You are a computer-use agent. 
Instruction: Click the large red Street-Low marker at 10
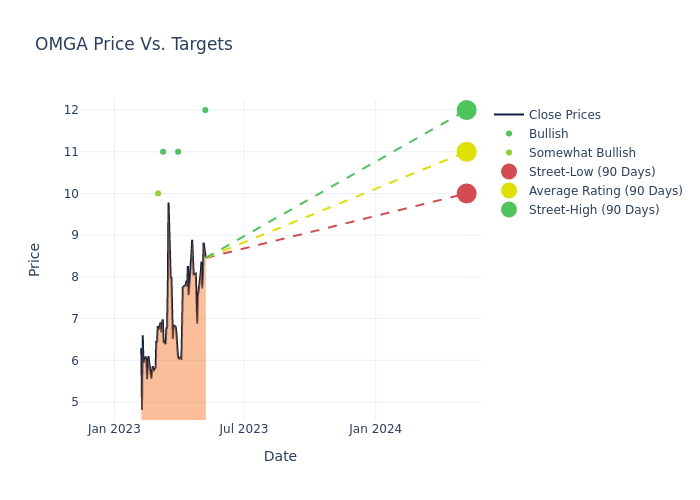coord(466,193)
